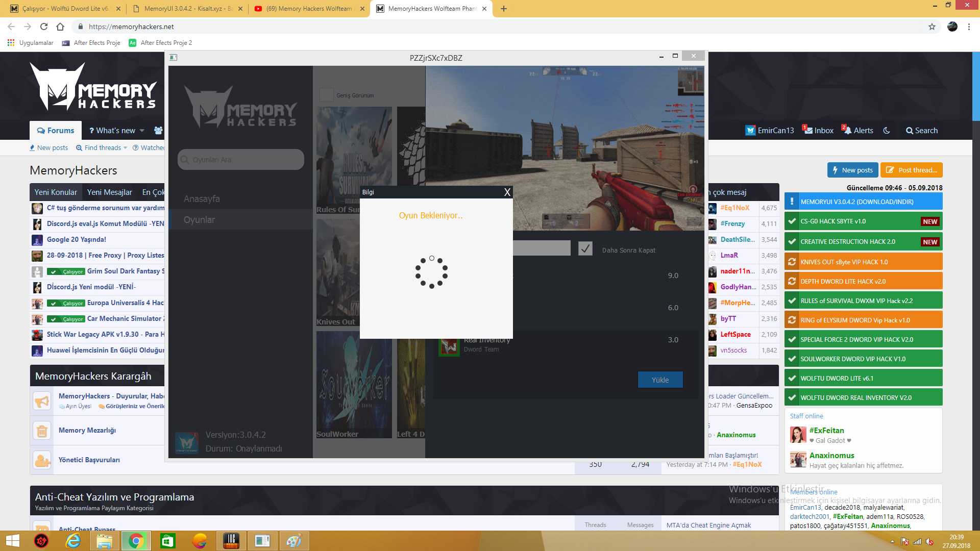Open the Inbox envelope in the forum
Image resolution: width=980 pixels, height=551 pixels.
coord(819,131)
